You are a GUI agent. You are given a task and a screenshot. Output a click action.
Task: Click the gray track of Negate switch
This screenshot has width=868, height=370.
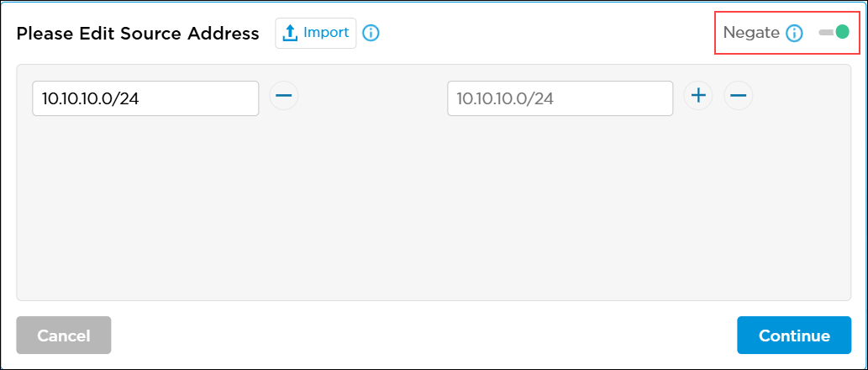point(825,33)
